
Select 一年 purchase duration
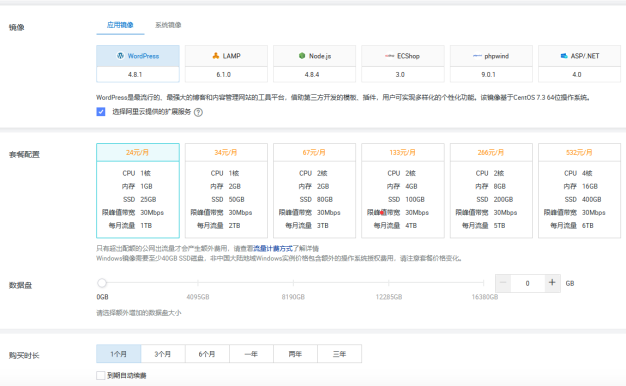click(x=251, y=354)
